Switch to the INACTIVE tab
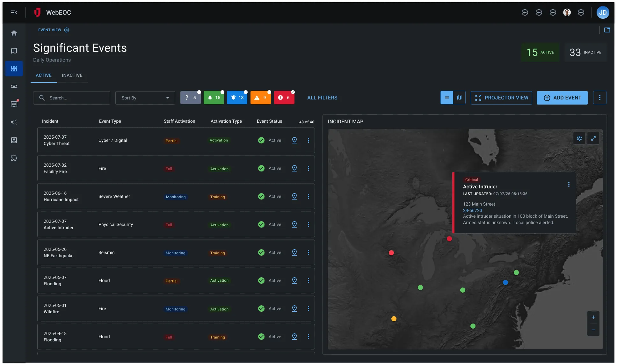617x364 pixels. point(72,75)
